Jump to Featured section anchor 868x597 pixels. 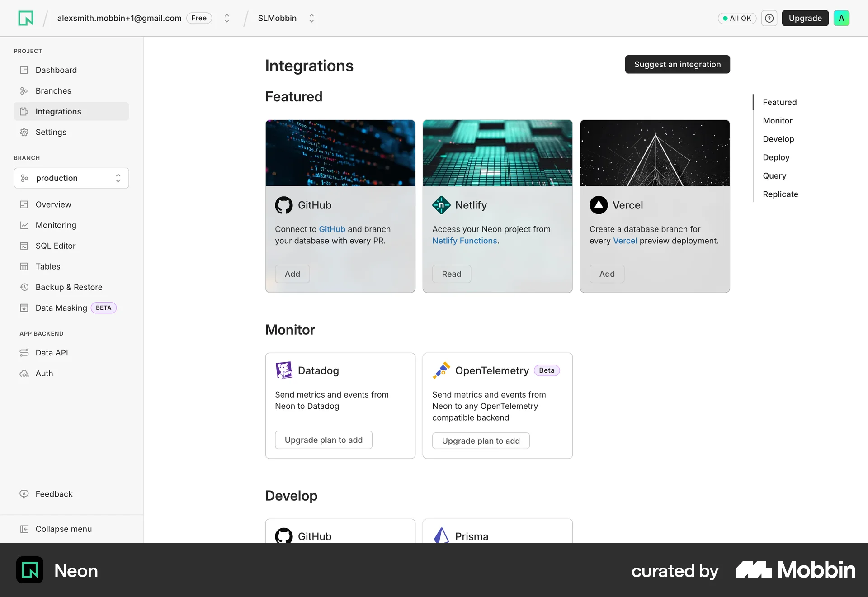pos(779,102)
